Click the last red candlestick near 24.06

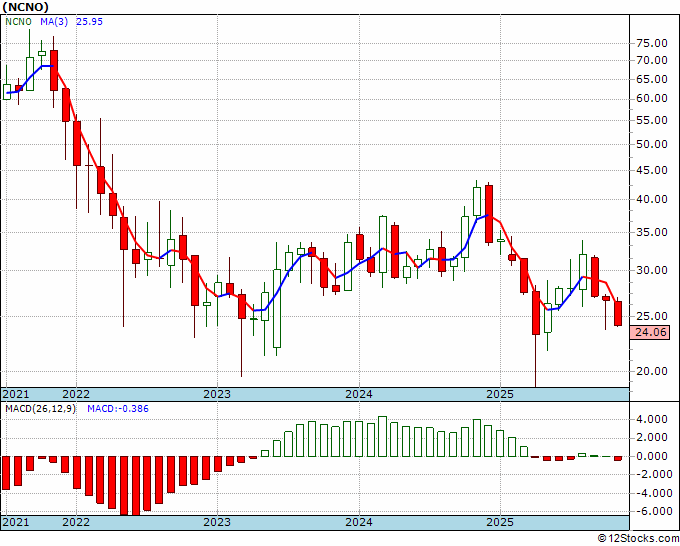[x=618, y=313]
